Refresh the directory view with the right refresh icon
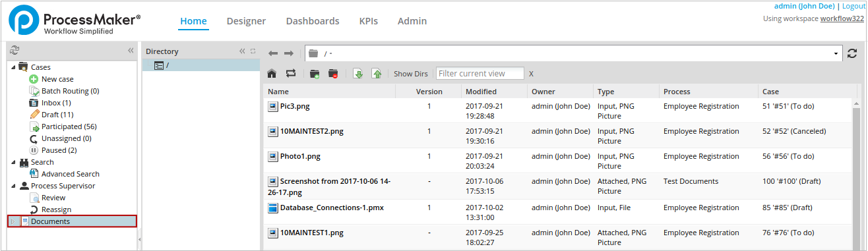 click(x=852, y=53)
